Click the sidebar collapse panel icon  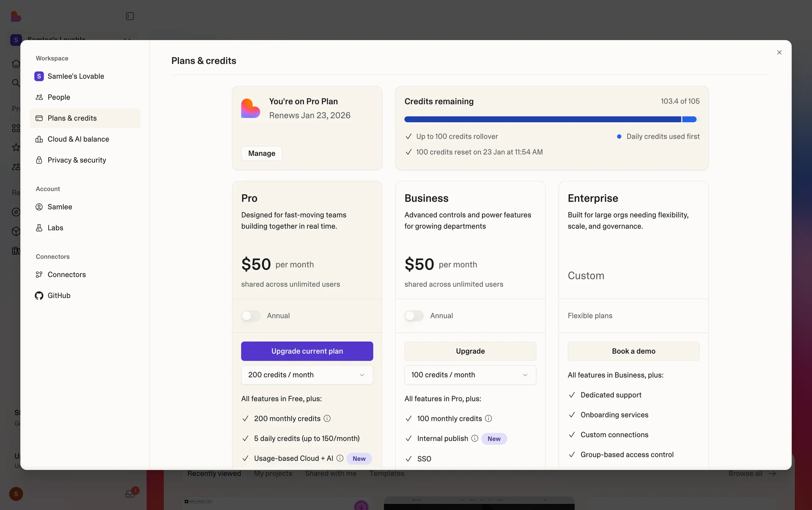pyautogui.click(x=130, y=16)
